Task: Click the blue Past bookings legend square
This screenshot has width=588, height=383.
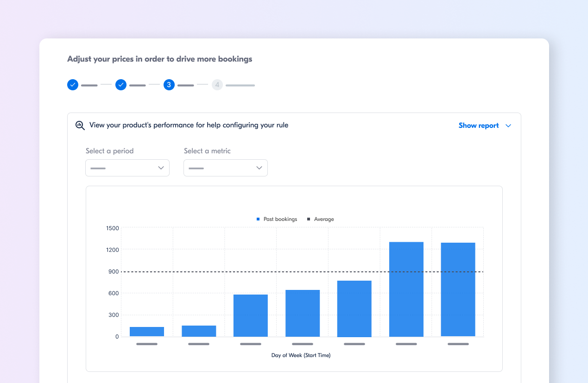Action: tap(258, 219)
